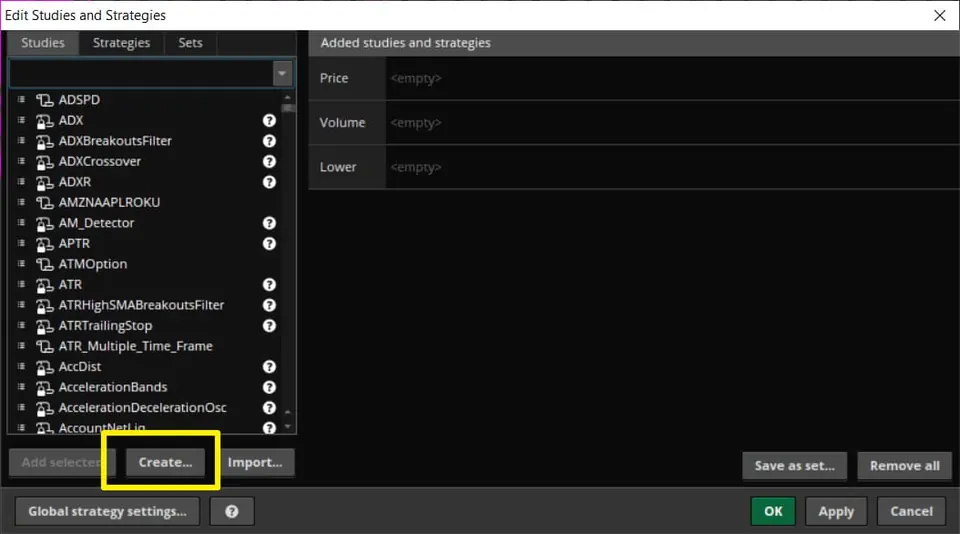Viewport: 960px width, 534px height.
Task: Click the script icon beside ADSPD
Action: coord(44,100)
